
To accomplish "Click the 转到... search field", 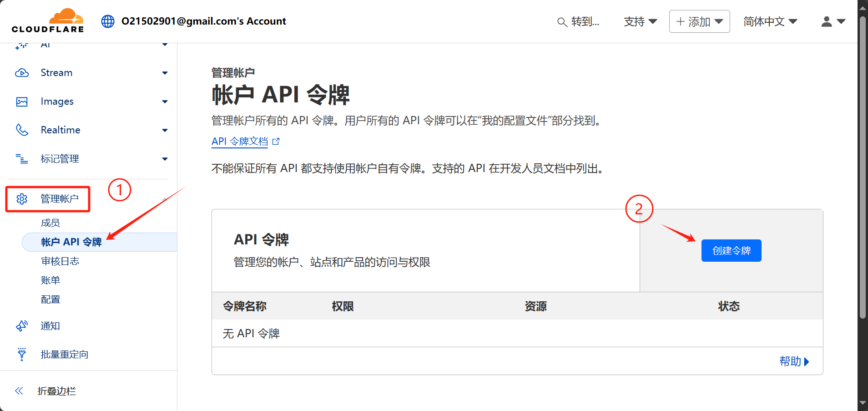I will click(x=579, y=21).
